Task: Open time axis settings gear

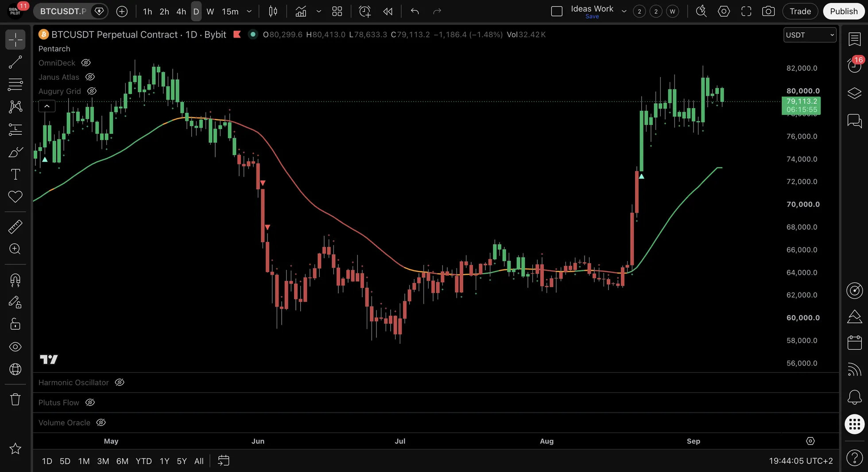Action: (810, 441)
